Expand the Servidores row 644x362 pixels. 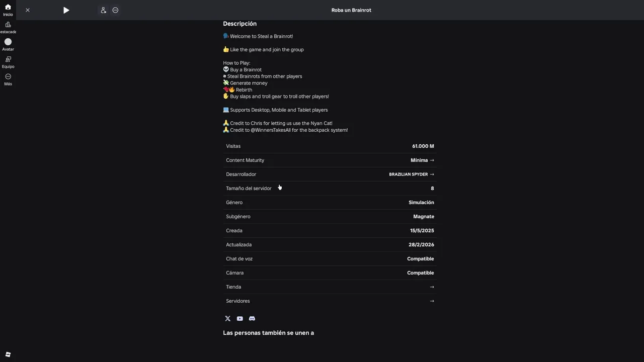coord(432,301)
